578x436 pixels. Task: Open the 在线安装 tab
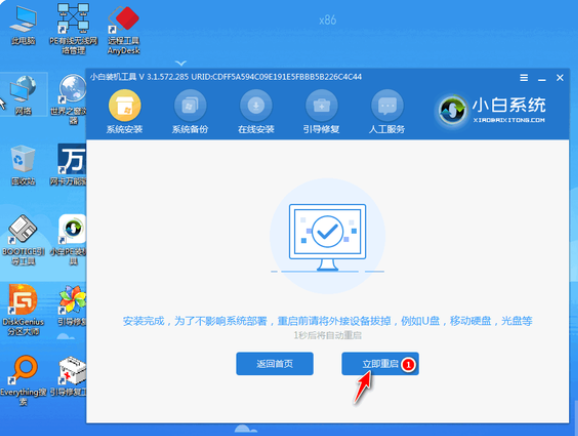click(256, 112)
